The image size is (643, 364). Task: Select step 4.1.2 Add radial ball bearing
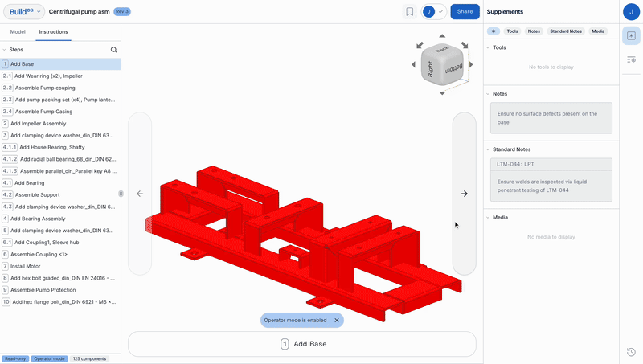coord(60,159)
